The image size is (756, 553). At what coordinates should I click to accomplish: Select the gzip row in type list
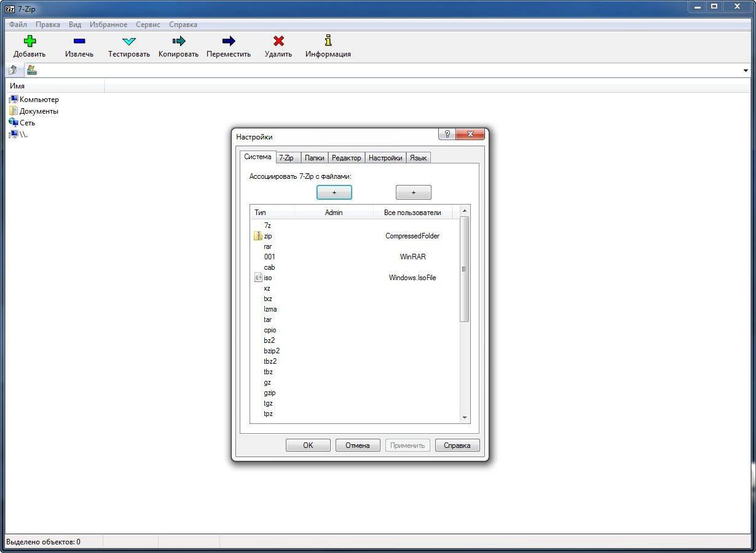[x=355, y=393]
